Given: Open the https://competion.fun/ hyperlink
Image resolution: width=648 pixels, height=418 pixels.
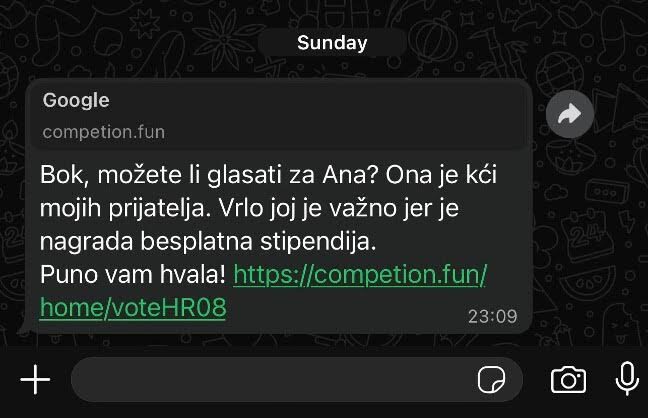Looking at the screenshot, I should pos(360,275).
